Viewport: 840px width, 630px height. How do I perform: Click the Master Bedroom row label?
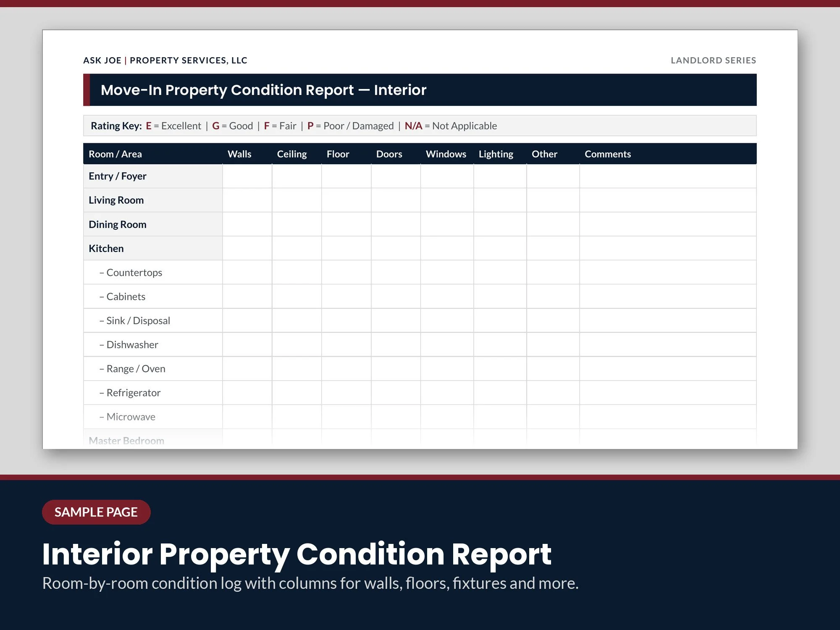(126, 441)
